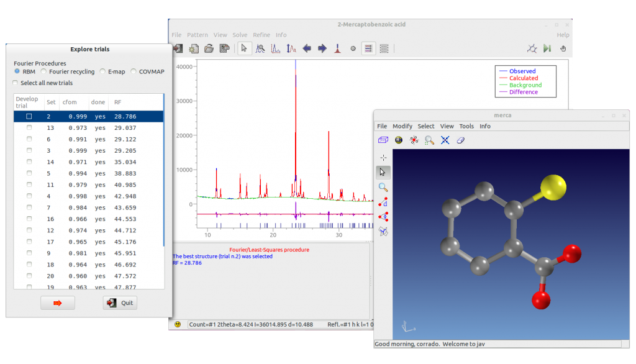The height and width of the screenshot is (364, 636).
Task: Select the measure angle tool
Action: 383,217
